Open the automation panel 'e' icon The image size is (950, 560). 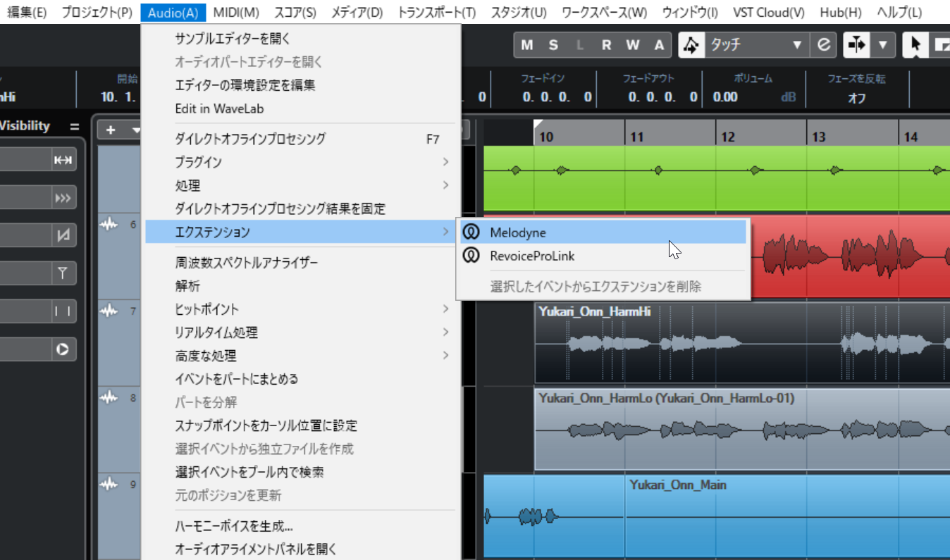[822, 45]
